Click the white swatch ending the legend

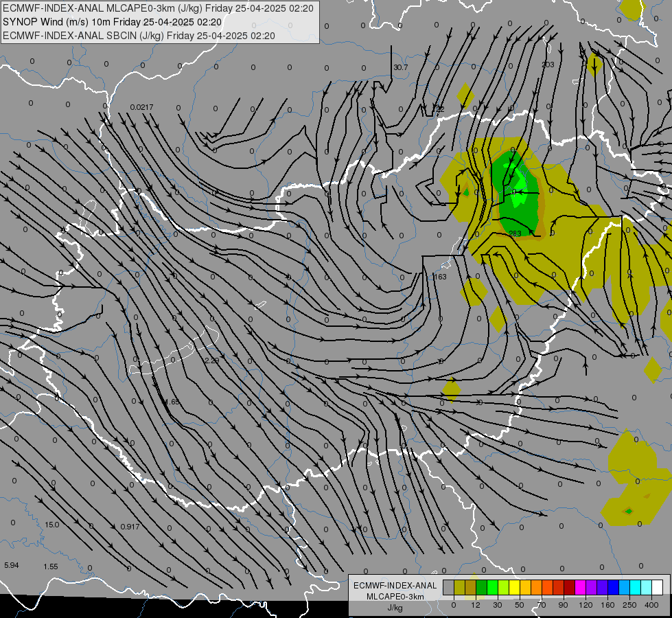[x=658, y=587]
